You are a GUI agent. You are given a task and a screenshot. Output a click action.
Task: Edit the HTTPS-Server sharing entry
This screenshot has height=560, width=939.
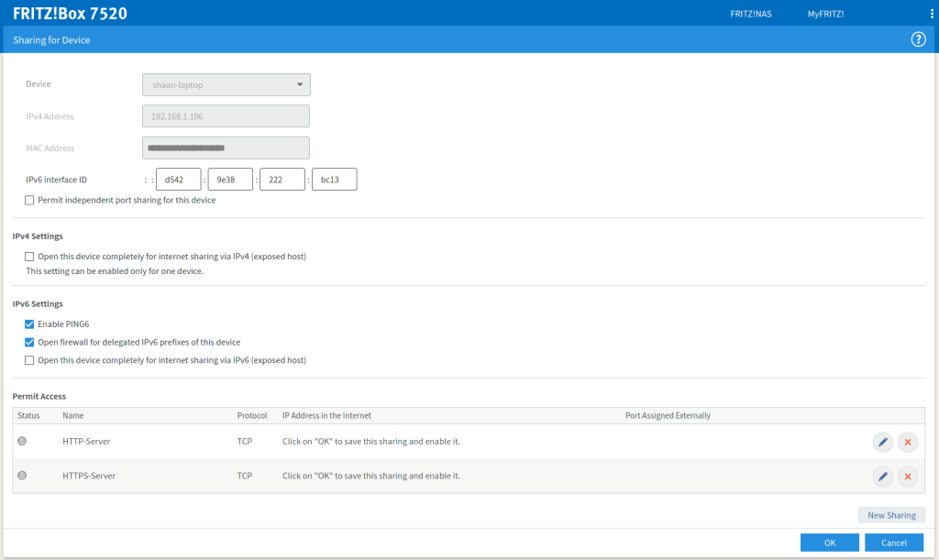882,476
